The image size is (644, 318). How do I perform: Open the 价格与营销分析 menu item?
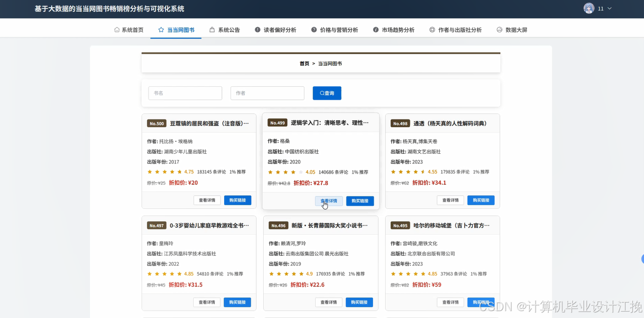click(x=334, y=30)
